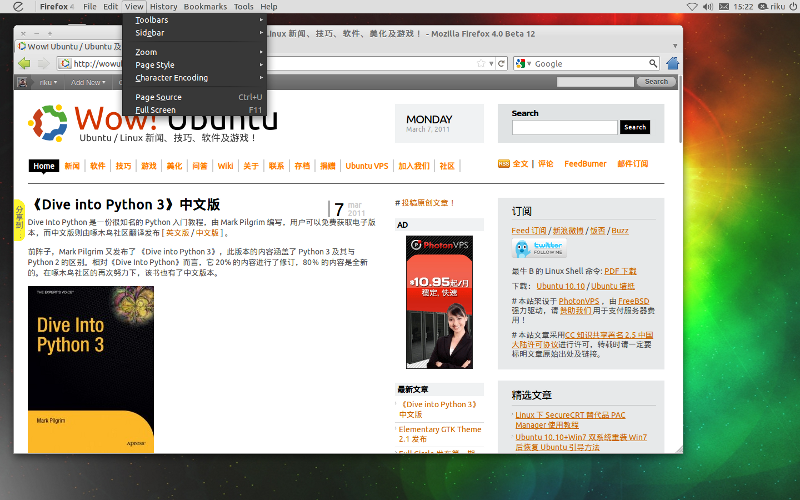Viewport: 800px width, 500px height.
Task: Bookmark the page with the star icon
Action: [x=481, y=63]
